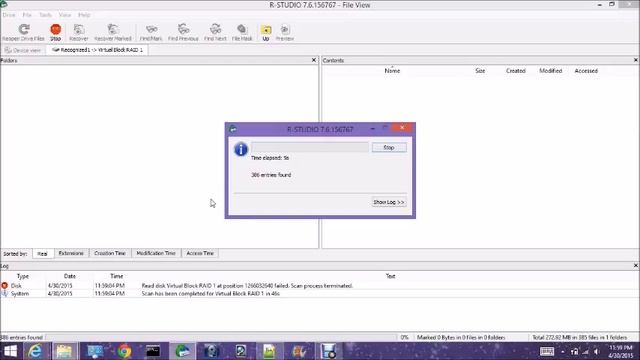Click the Recover Marked toolbar icon
The image size is (640, 360).
[x=113, y=32]
